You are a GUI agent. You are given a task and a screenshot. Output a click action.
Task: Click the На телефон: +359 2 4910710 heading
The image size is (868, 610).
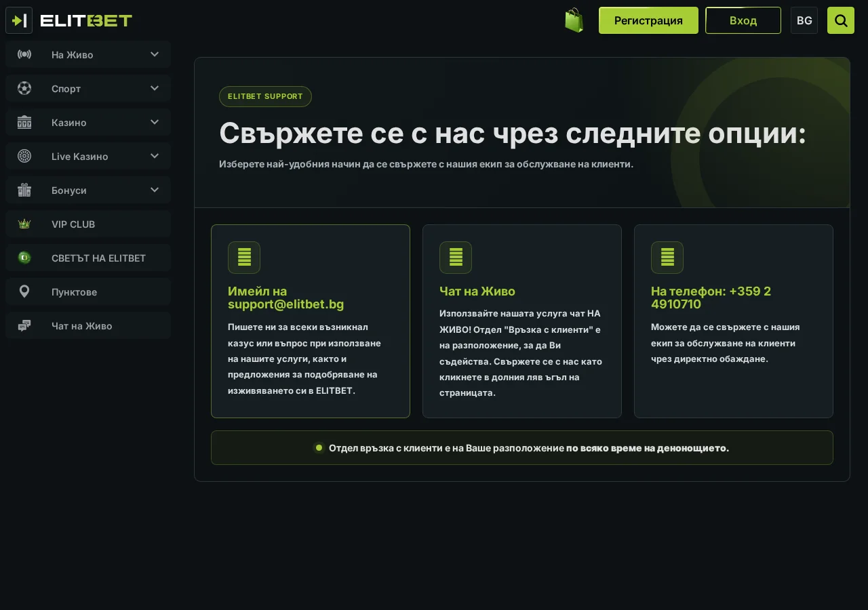coord(711,298)
